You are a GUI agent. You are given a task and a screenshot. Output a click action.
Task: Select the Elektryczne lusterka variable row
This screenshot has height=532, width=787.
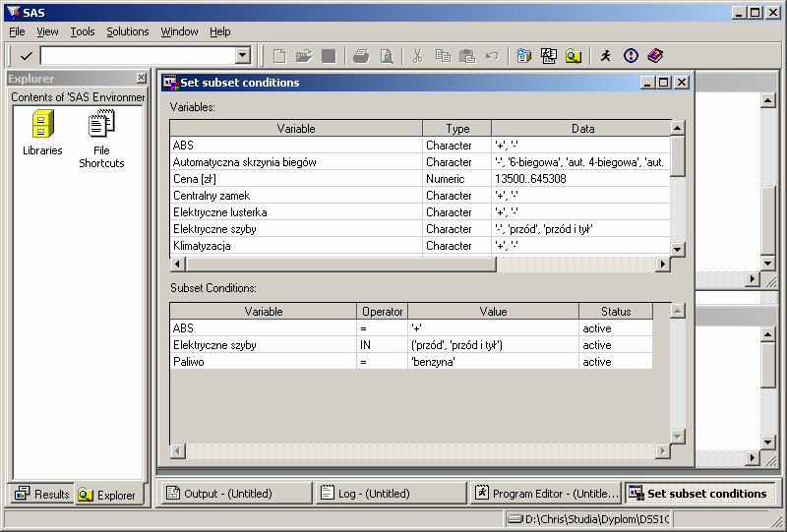click(x=420, y=212)
